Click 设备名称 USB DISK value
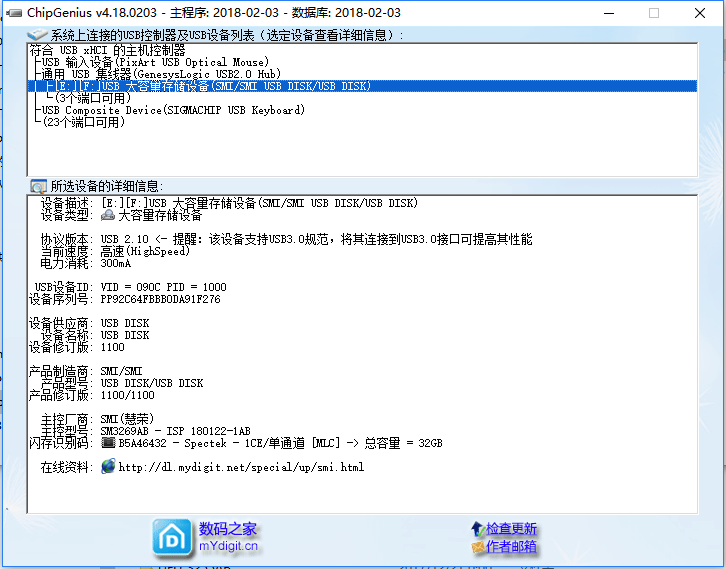Image resolution: width=726 pixels, height=569 pixels. (x=125, y=335)
